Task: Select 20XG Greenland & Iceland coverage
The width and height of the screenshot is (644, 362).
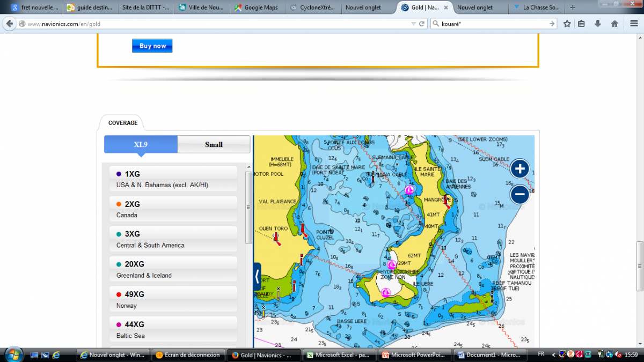Action: (173, 269)
